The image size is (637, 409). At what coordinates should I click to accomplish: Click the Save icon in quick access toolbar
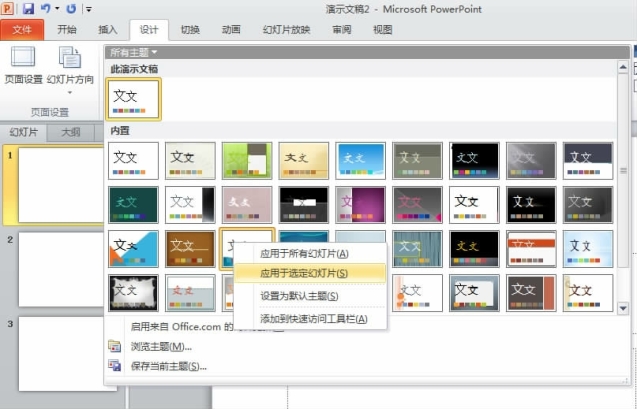coord(27,8)
